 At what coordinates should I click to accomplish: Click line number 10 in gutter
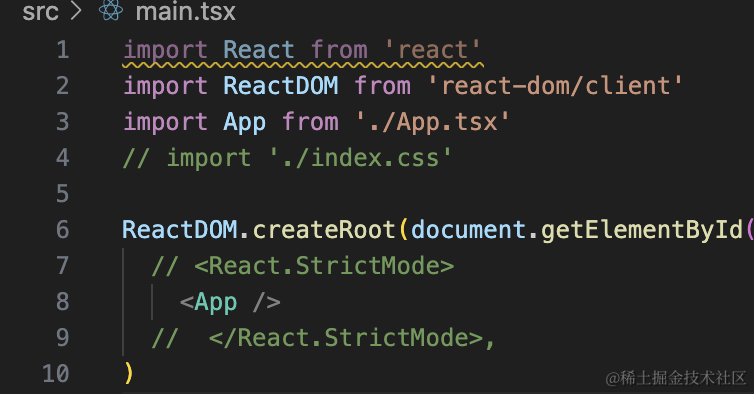tap(55, 374)
